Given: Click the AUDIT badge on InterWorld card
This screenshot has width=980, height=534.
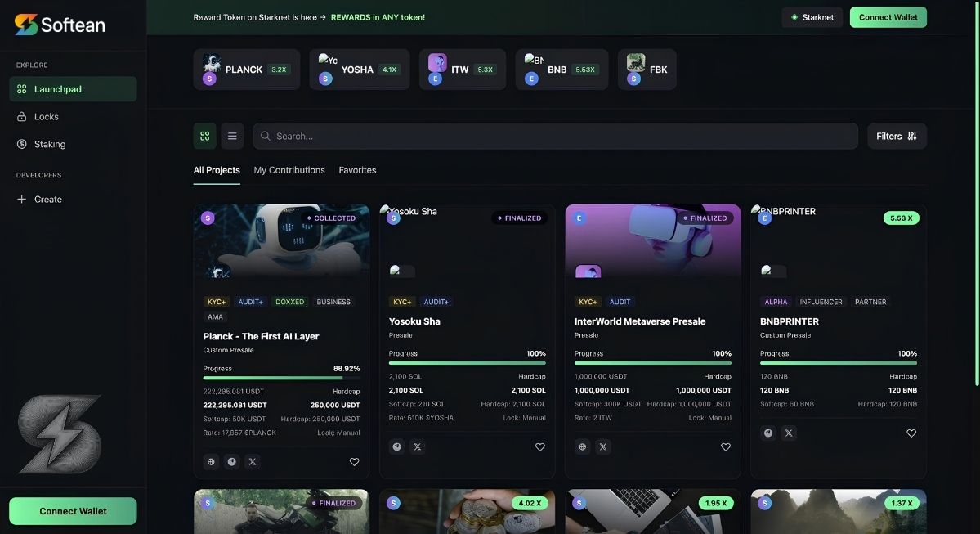Looking at the screenshot, I should pos(620,302).
